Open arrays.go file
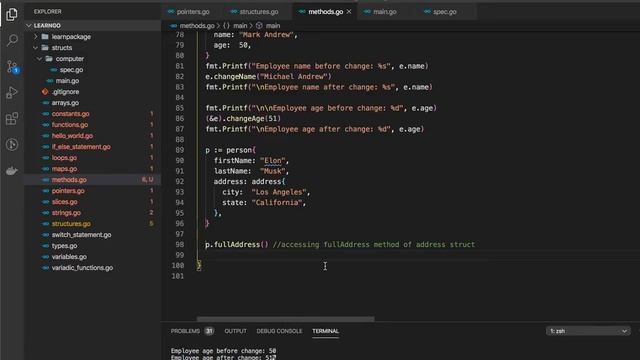 (65, 103)
